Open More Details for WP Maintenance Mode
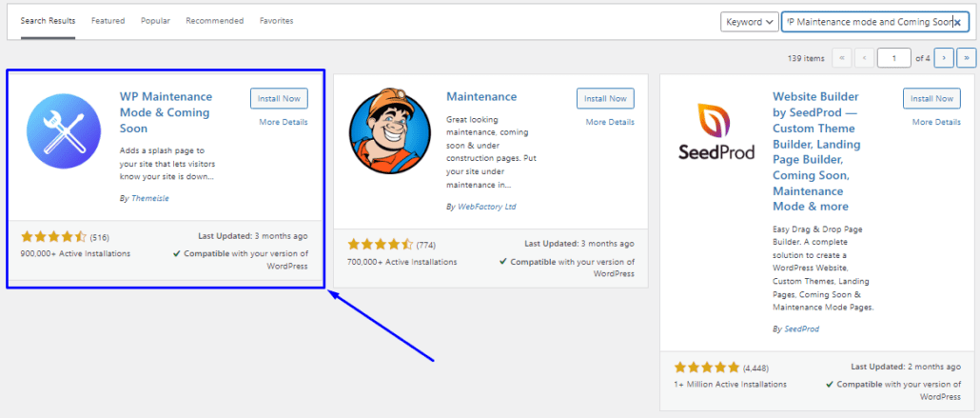 [x=284, y=122]
